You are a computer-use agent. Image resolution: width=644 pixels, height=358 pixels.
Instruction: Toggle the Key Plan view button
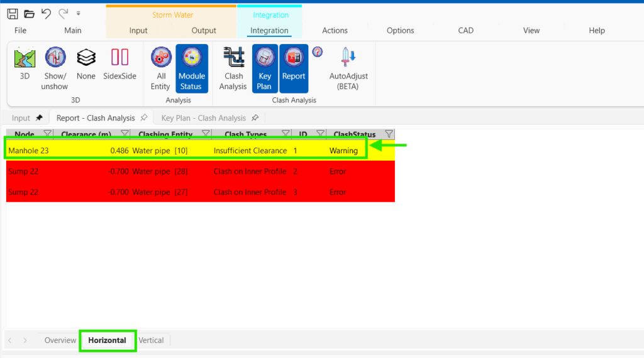tap(265, 68)
